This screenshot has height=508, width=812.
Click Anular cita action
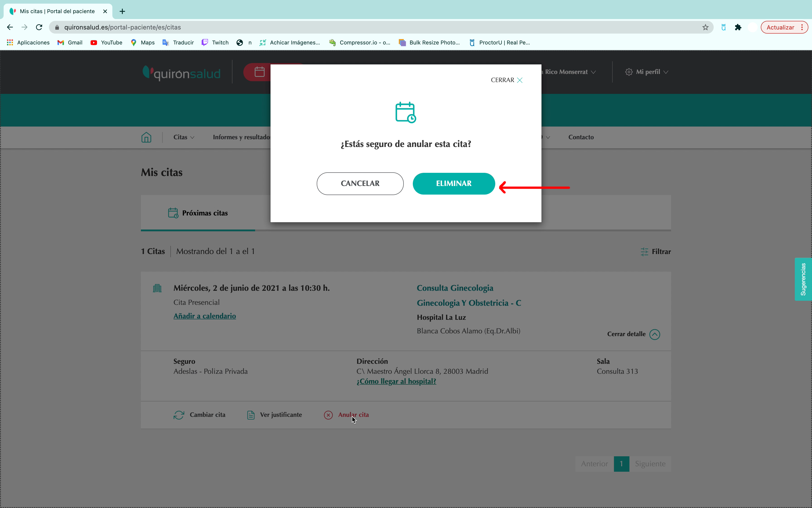(x=346, y=415)
